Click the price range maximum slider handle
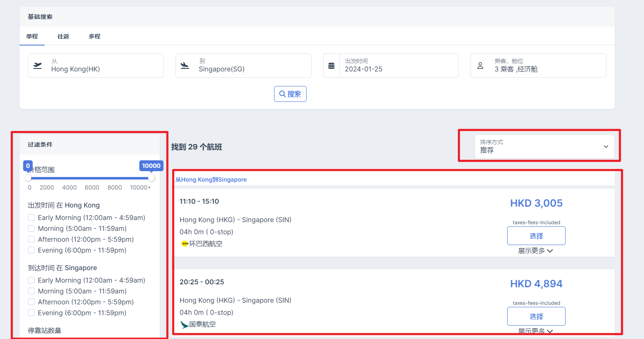 151,178
